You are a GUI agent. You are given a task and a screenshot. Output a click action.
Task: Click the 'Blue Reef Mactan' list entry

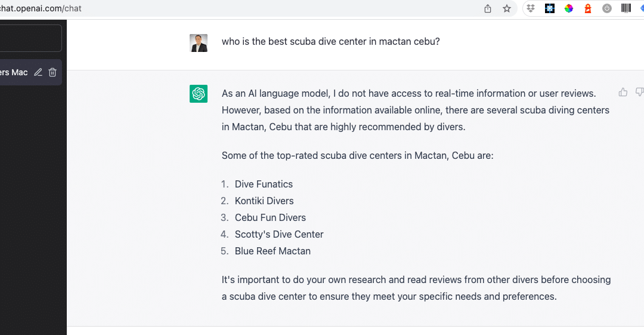[x=273, y=251]
